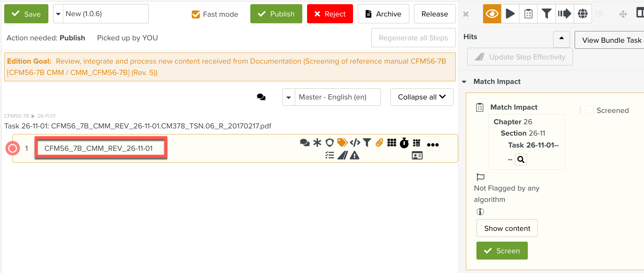Click Publish to publish the edition
The width and height of the screenshot is (644, 273).
click(276, 13)
